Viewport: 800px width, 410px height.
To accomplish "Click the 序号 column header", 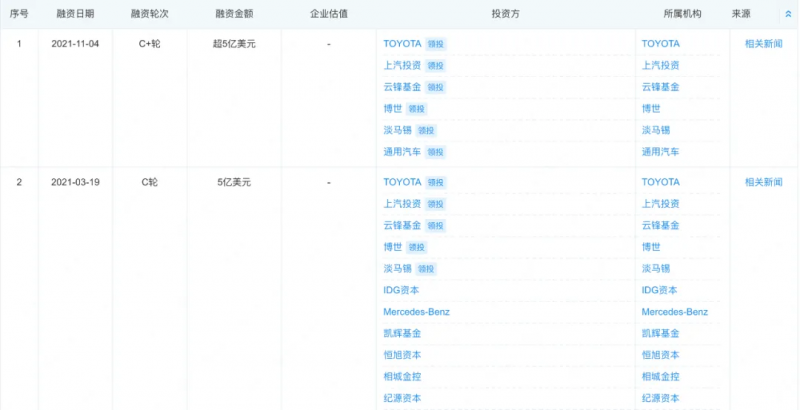I will point(19,14).
